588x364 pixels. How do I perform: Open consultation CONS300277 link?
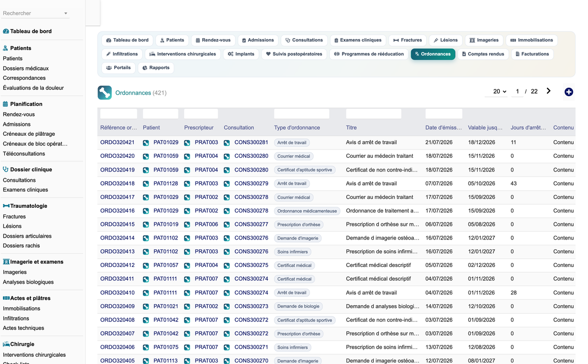[x=251, y=224]
